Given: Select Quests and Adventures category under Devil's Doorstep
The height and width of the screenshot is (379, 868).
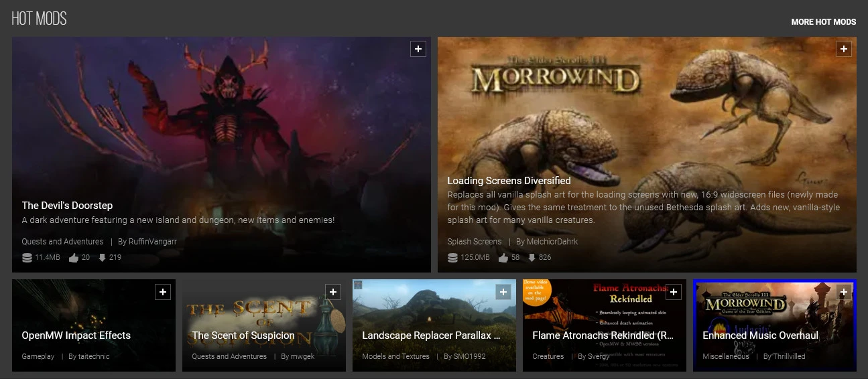Looking at the screenshot, I should pyautogui.click(x=62, y=242).
